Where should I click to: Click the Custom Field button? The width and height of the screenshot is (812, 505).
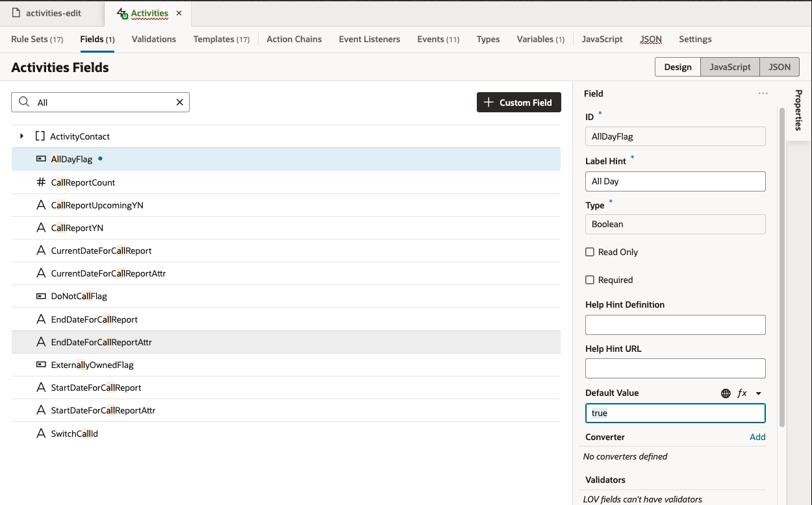pos(518,103)
